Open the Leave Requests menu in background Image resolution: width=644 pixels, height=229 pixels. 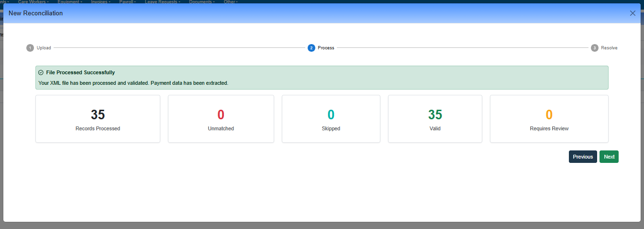[162, 2]
